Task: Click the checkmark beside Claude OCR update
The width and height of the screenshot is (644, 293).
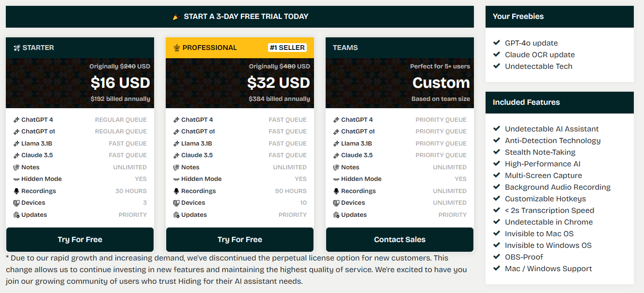Action: (496, 54)
